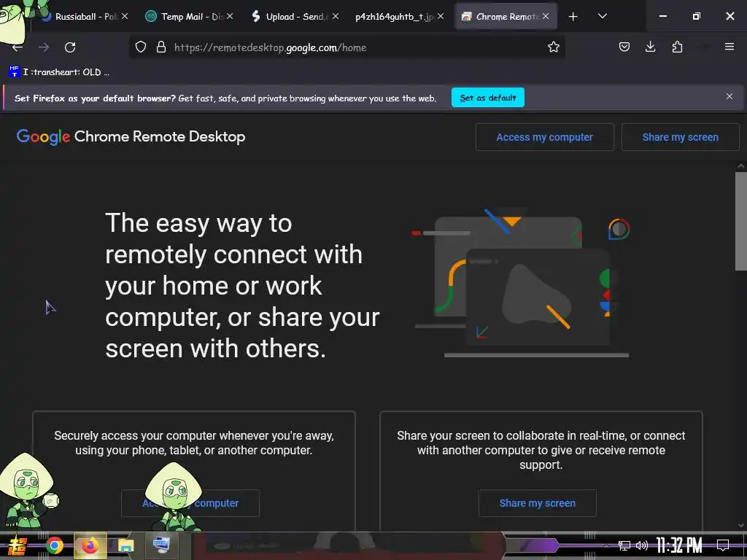Launch Google Chrome from the taskbar
Screen dimensions: 747x560
coord(54,545)
